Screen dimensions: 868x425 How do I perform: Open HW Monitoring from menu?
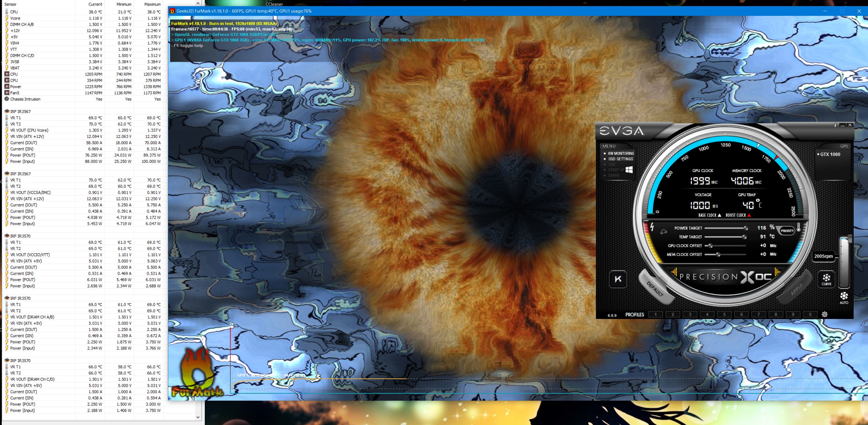[621, 153]
